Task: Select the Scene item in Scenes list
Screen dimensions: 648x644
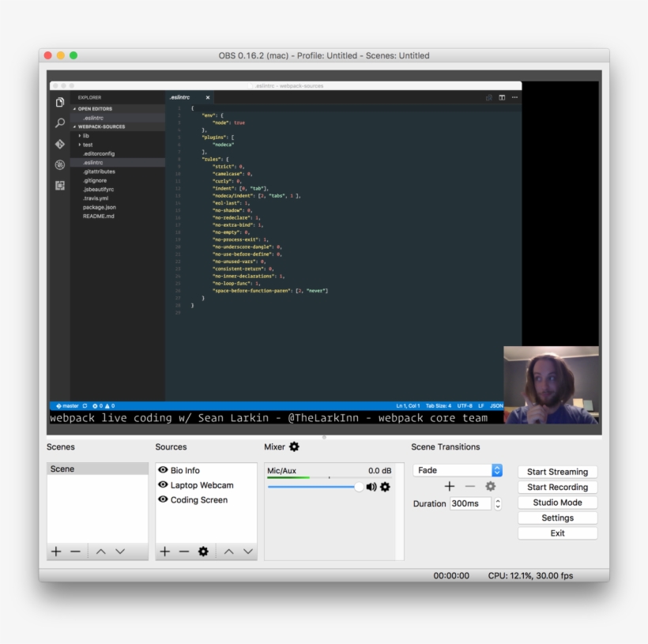Action: click(62, 469)
